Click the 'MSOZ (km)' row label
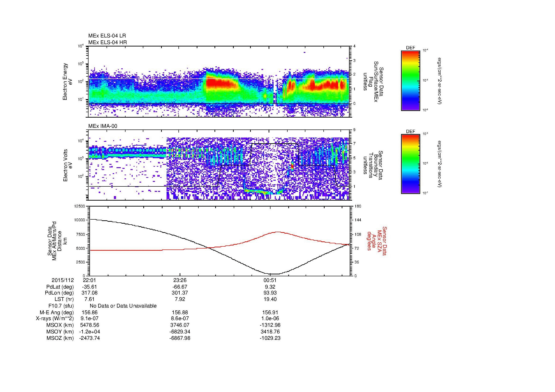The image size is (555, 392). coord(60,338)
